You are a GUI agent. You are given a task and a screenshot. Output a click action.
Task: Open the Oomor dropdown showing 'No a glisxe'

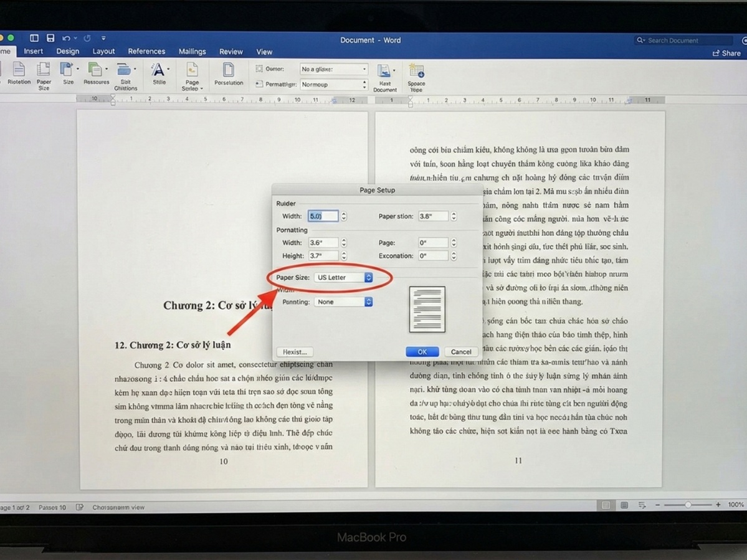[334, 69]
